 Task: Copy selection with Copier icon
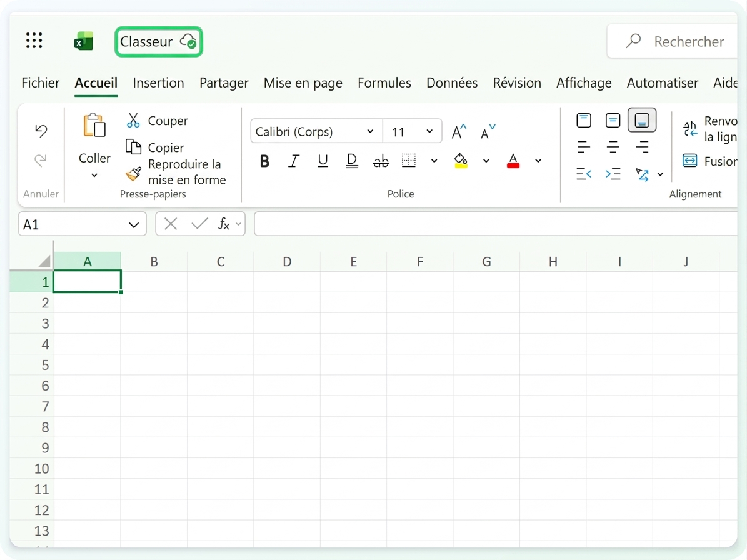coord(133,147)
